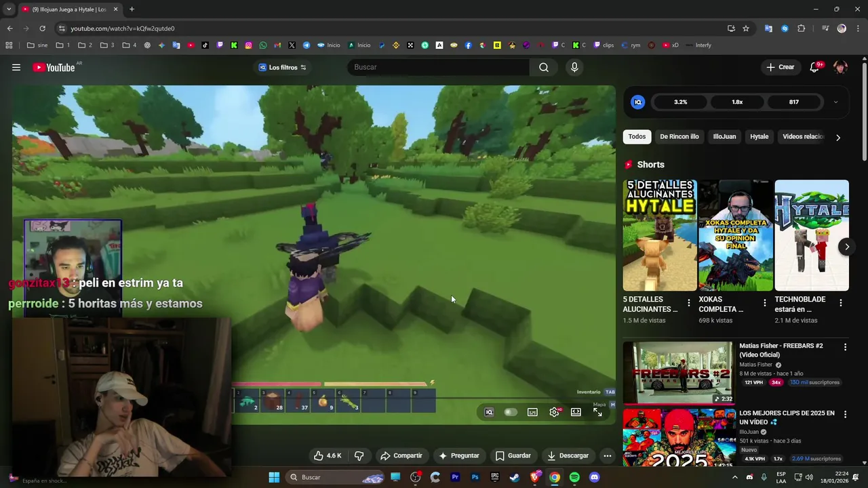Open options for the TECHNOBLADE short
The height and width of the screenshot is (488, 868).
[x=841, y=303]
